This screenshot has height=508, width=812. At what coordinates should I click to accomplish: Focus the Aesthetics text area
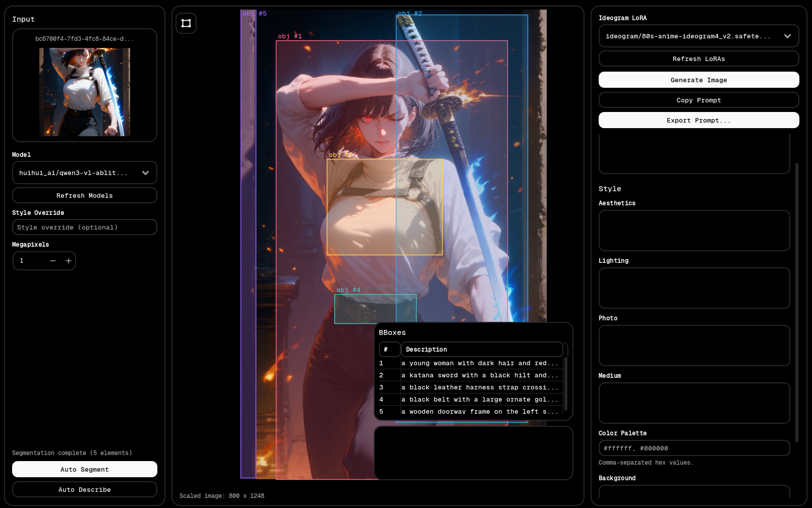click(694, 231)
